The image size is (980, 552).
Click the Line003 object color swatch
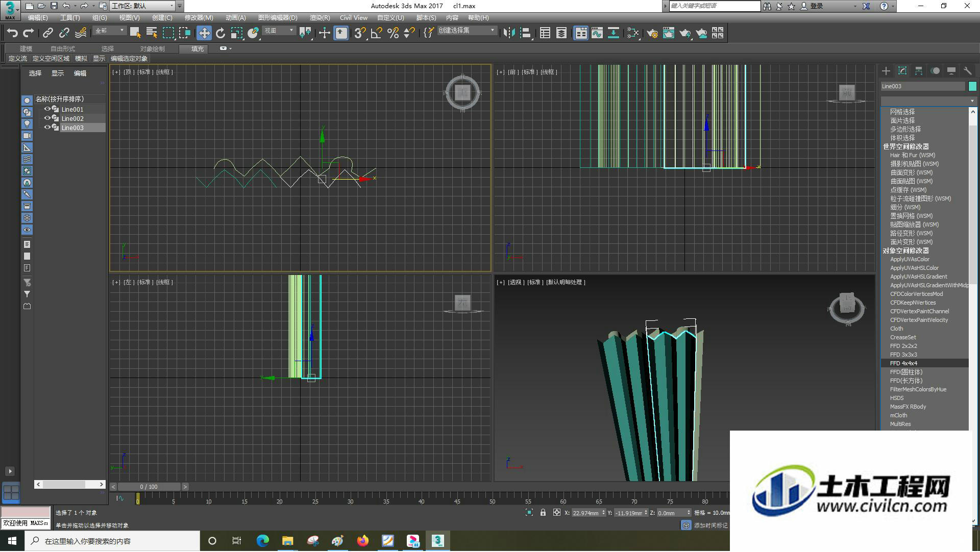pyautogui.click(x=972, y=86)
